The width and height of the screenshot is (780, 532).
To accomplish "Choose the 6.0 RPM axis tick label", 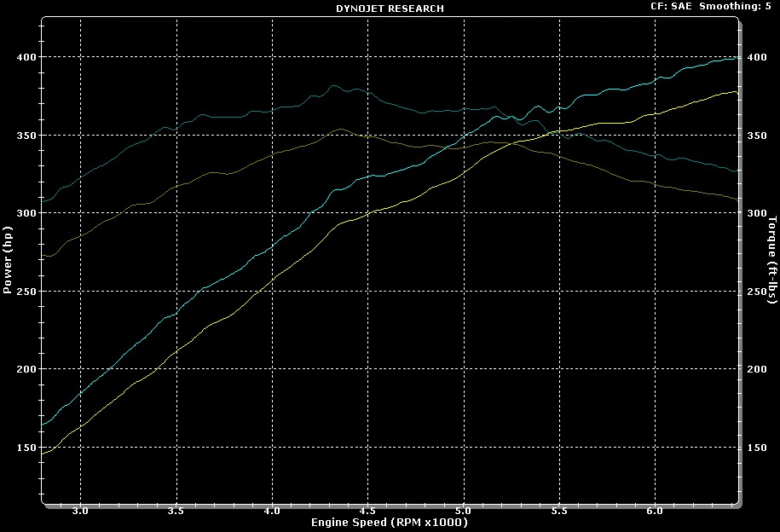I will [655, 512].
